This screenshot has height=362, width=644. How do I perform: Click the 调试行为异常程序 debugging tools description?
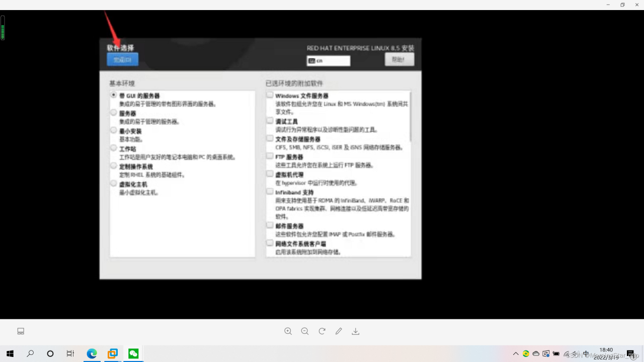[x=326, y=130]
